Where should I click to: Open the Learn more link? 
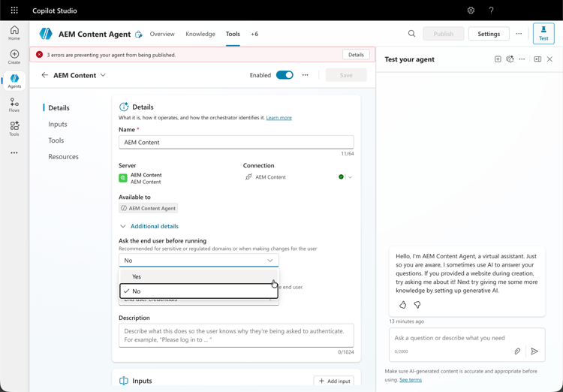pyautogui.click(x=279, y=118)
